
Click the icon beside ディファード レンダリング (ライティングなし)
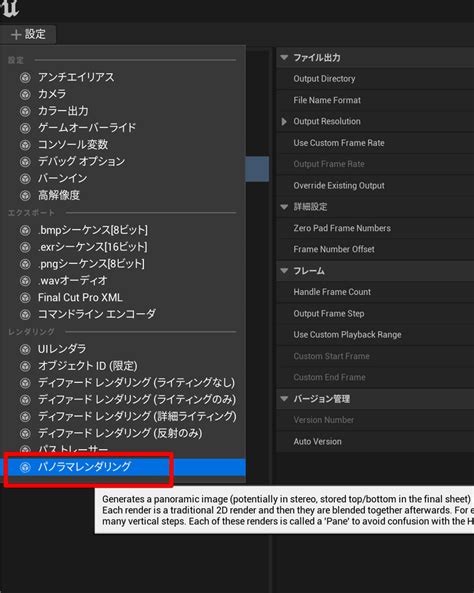coord(25,383)
